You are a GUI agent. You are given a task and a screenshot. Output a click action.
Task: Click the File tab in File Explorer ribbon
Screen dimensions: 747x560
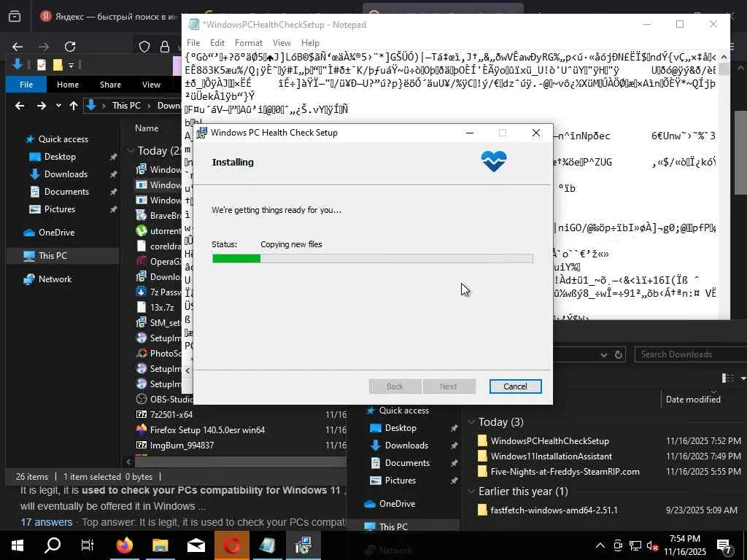click(26, 85)
